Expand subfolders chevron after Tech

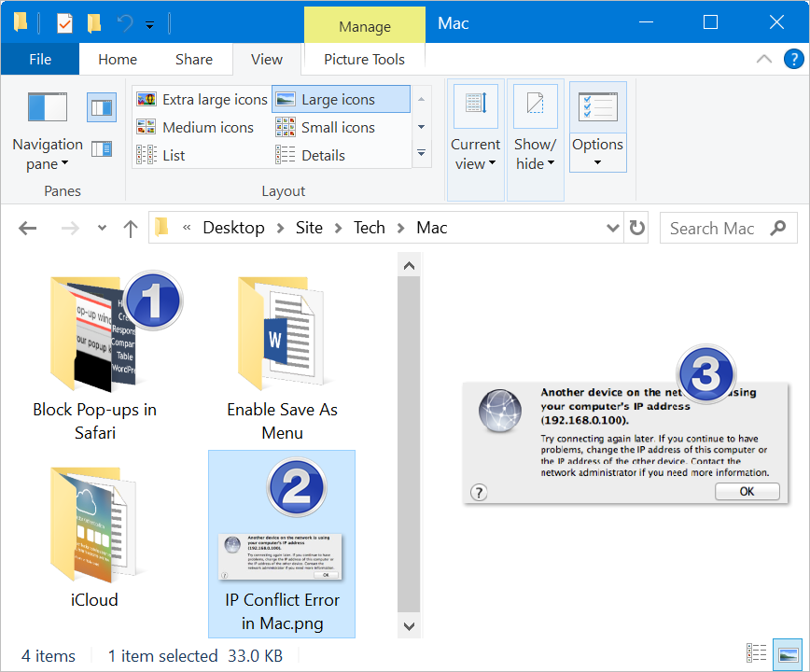coord(401,229)
